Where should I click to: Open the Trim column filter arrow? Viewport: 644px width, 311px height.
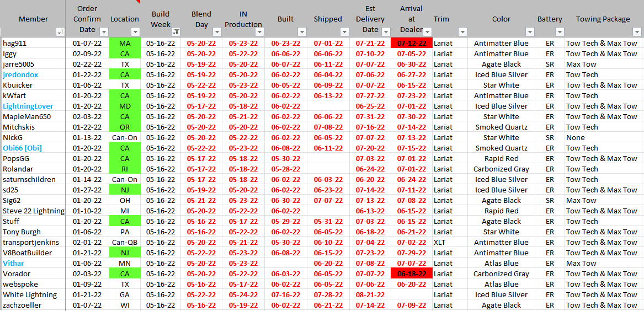462,32
